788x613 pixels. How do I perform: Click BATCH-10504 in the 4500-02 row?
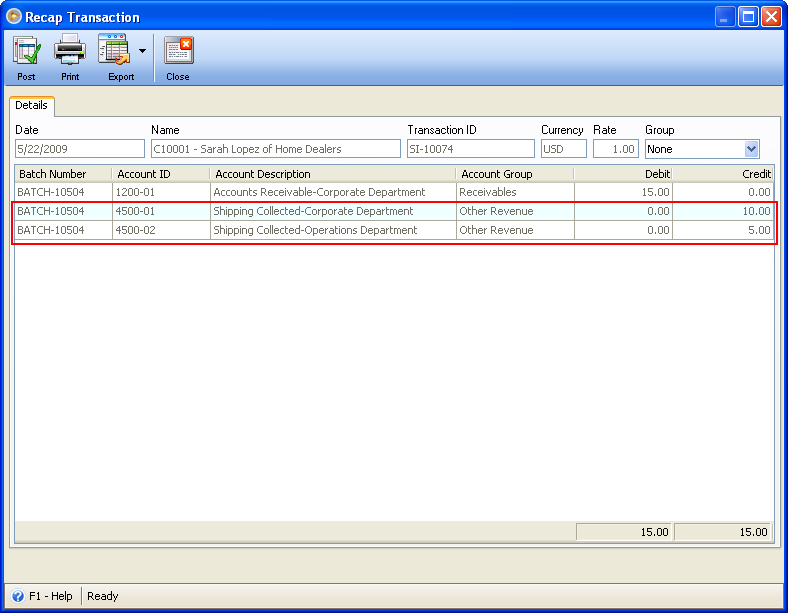click(x=63, y=230)
